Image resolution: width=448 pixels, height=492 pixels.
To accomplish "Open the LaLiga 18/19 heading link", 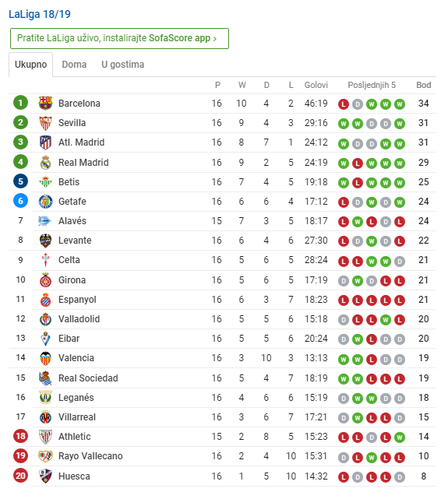I will tap(40, 14).
